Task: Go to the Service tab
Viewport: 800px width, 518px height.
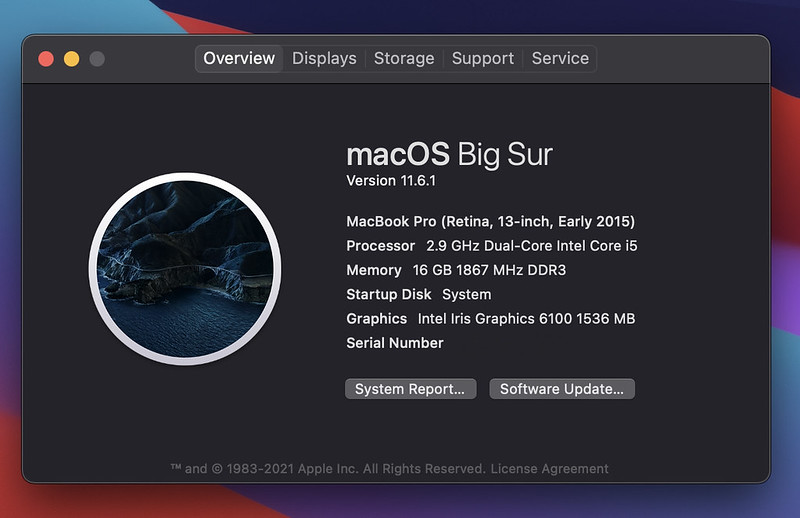Action: click(560, 59)
